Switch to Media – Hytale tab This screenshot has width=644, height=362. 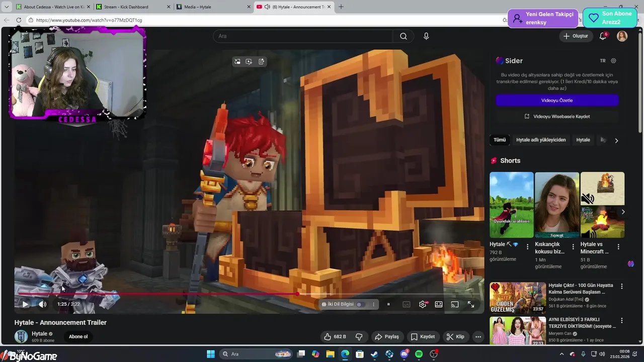pos(213,7)
